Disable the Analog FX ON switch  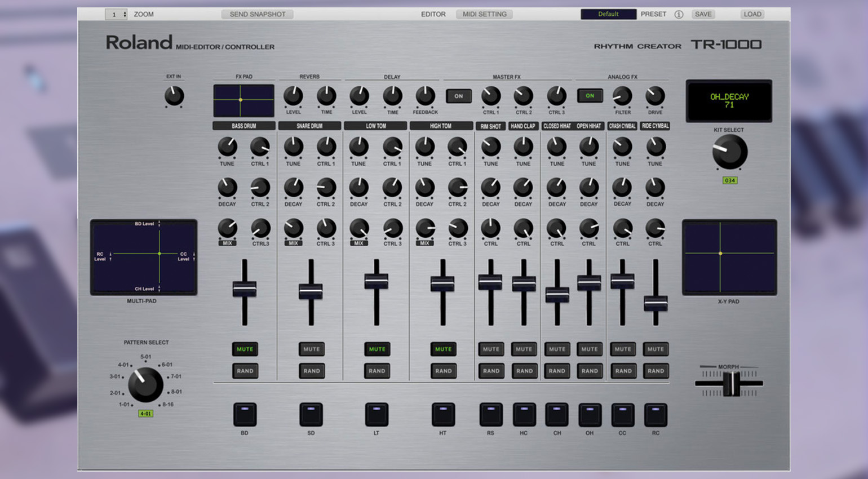click(590, 96)
